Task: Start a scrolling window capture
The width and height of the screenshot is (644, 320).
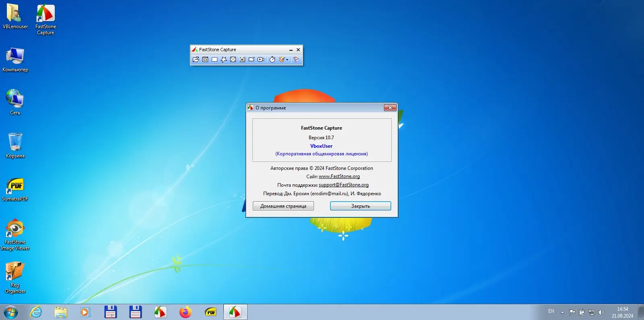Action: [x=242, y=60]
